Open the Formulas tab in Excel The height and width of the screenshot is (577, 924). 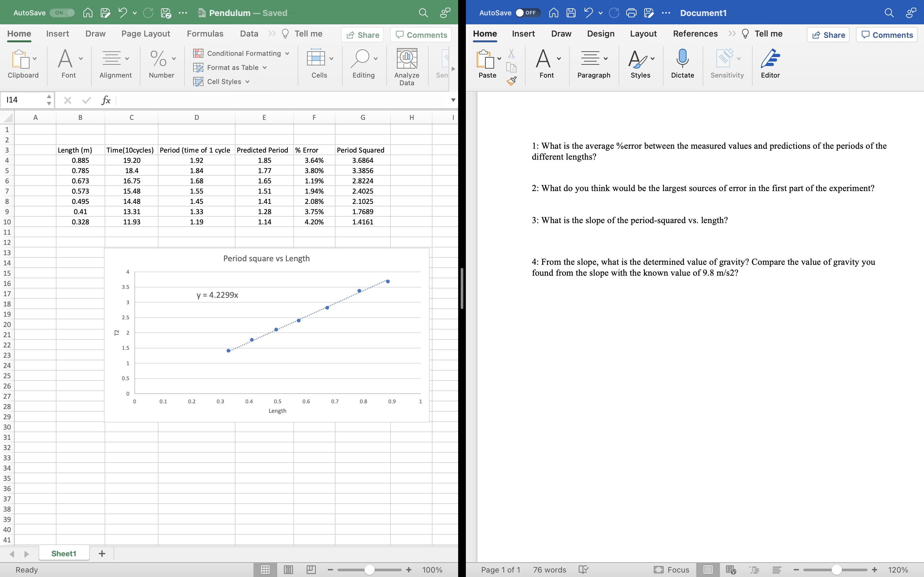205,34
